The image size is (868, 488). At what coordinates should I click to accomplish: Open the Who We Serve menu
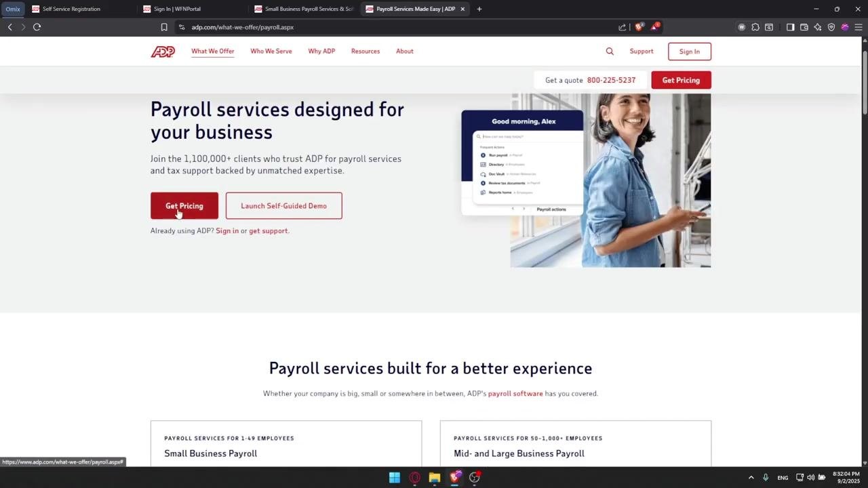click(271, 52)
